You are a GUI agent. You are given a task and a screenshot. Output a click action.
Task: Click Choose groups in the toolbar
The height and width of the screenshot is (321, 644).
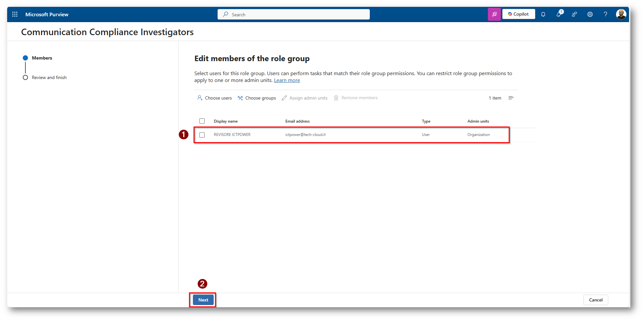[x=257, y=98]
